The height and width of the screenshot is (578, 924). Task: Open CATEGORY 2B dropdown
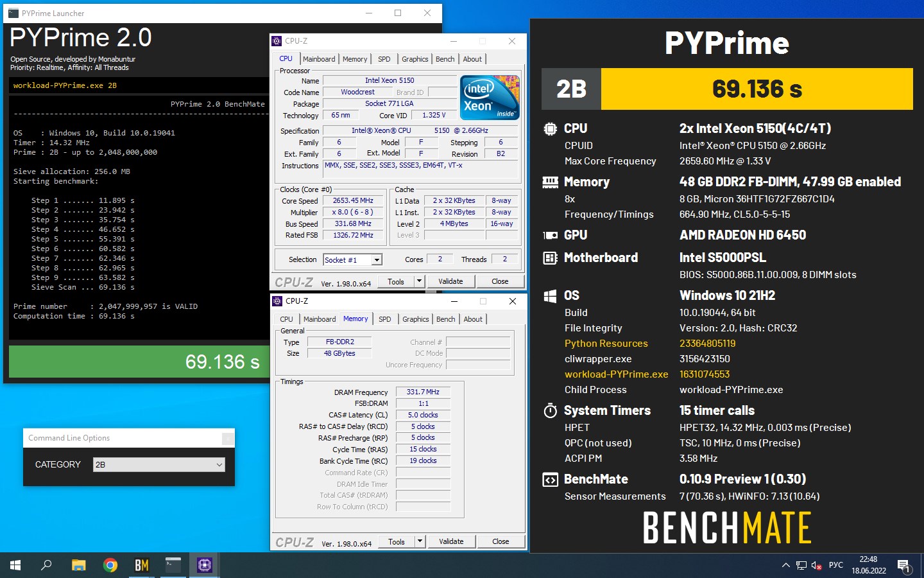[x=159, y=464]
